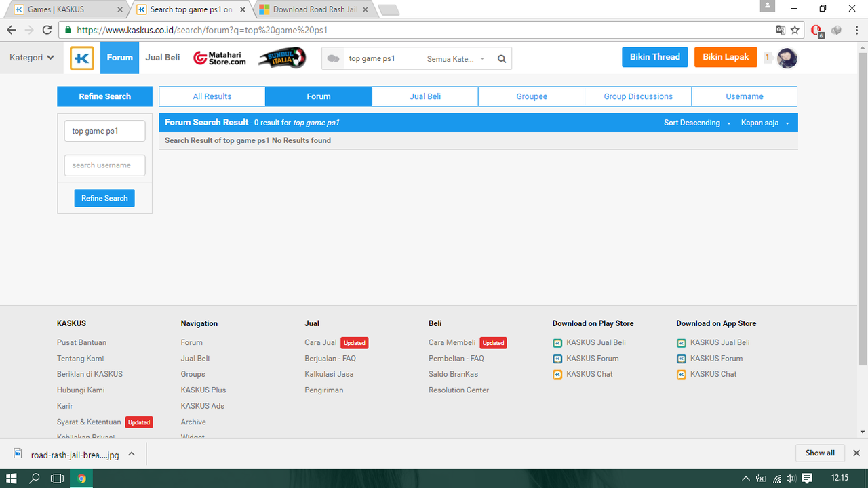
Task: Reload the page with the refresh icon
Action: click(x=47, y=30)
